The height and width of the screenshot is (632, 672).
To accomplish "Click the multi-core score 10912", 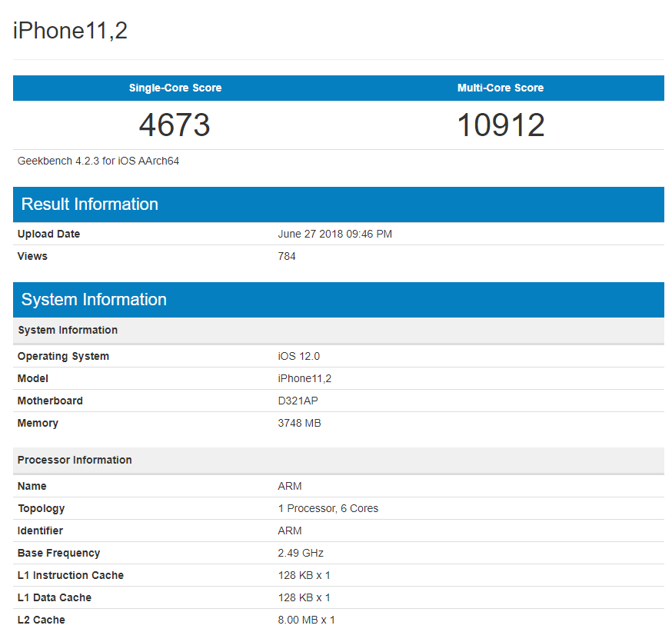I will 501,125.
